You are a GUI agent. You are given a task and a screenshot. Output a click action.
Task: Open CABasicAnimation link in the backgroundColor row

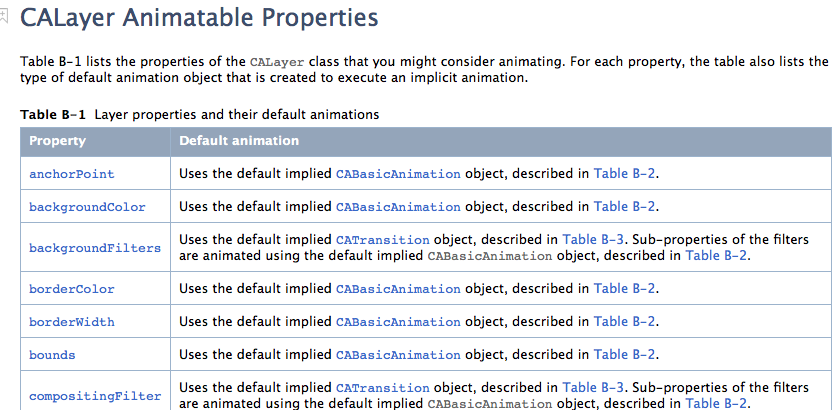pyautogui.click(x=398, y=207)
